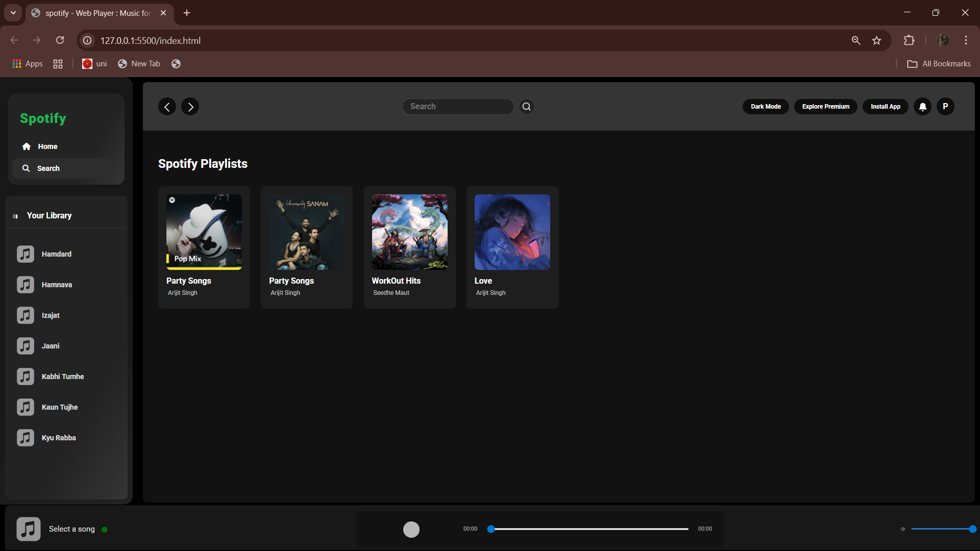Image resolution: width=980 pixels, height=551 pixels.
Task: Select the Search icon in sidebar
Action: pyautogui.click(x=26, y=168)
